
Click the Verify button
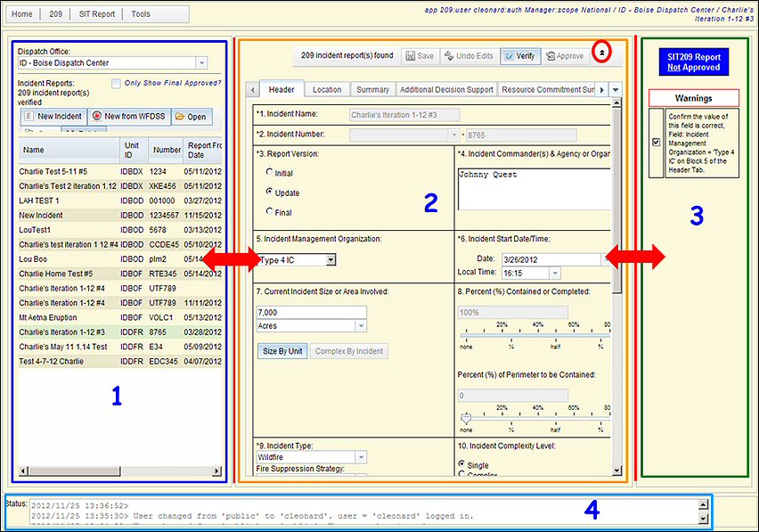[x=520, y=56]
